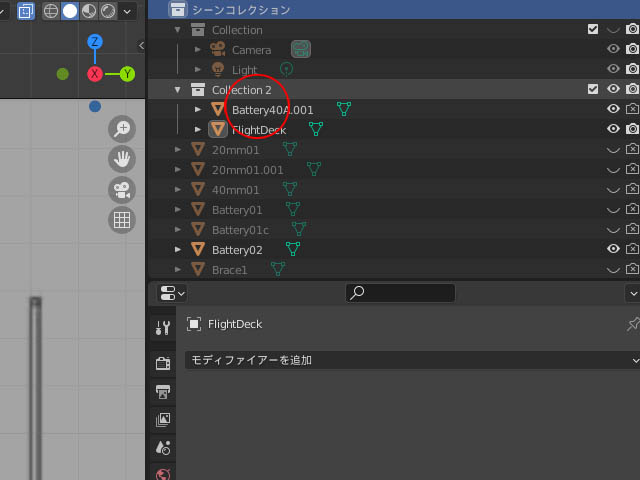Toggle X-ray display in the viewport header
Viewport: 640px width, 480px height.
click(25, 11)
